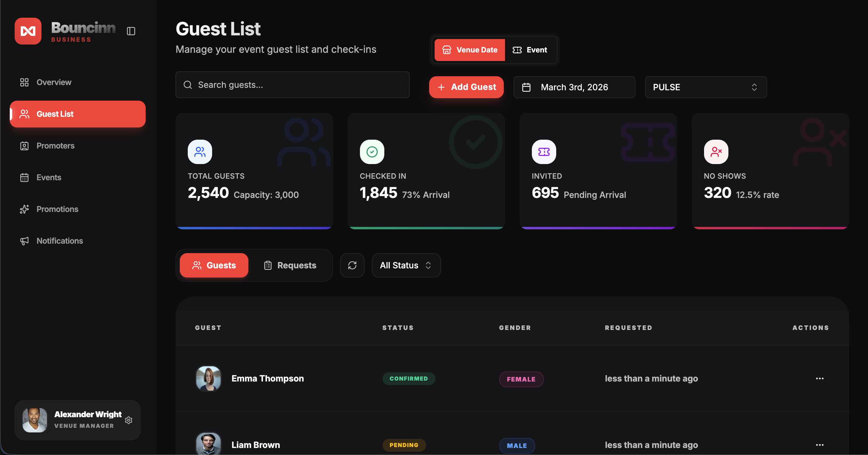Switch to Event mode
The image size is (868, 455).
point(530,50)
